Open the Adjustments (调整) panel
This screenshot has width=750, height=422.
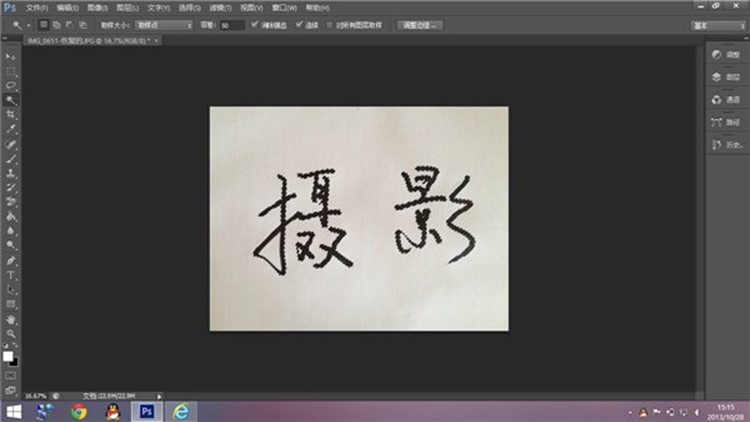pos(726,54)
